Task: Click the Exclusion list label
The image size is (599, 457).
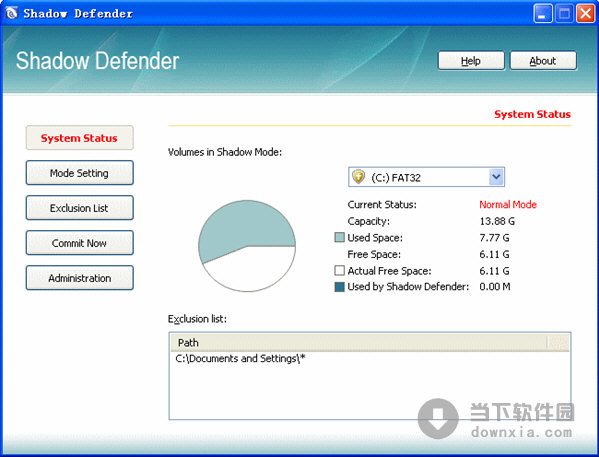Action: 197,319
